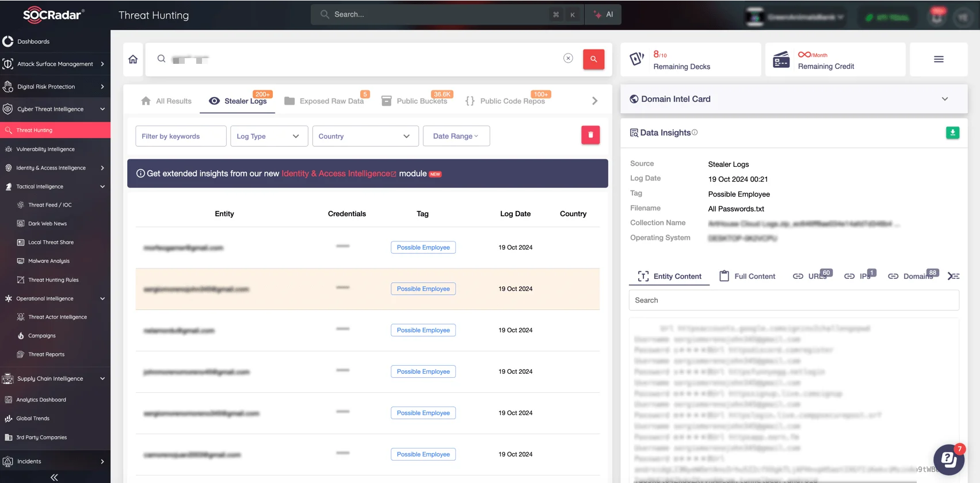This screenshot has width=980, height=483.
Task: Collapse Supply Chain Intelligence section
Action: tap(55, 379)
